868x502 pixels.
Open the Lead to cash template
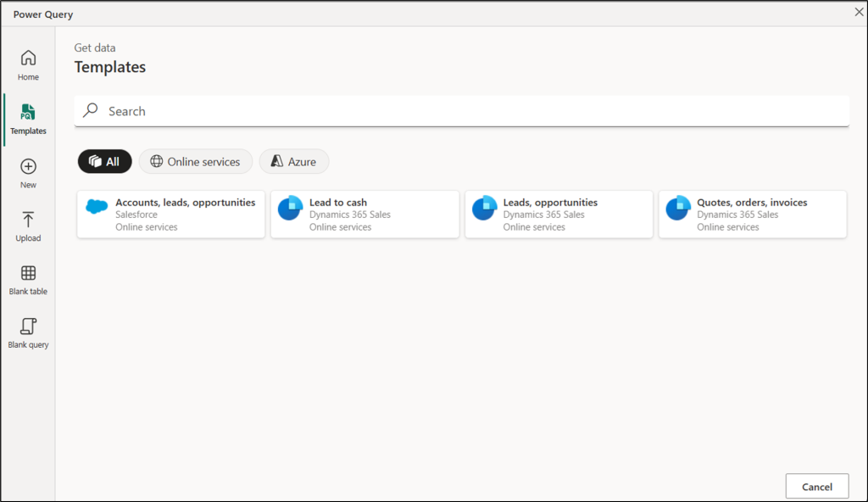364,215
